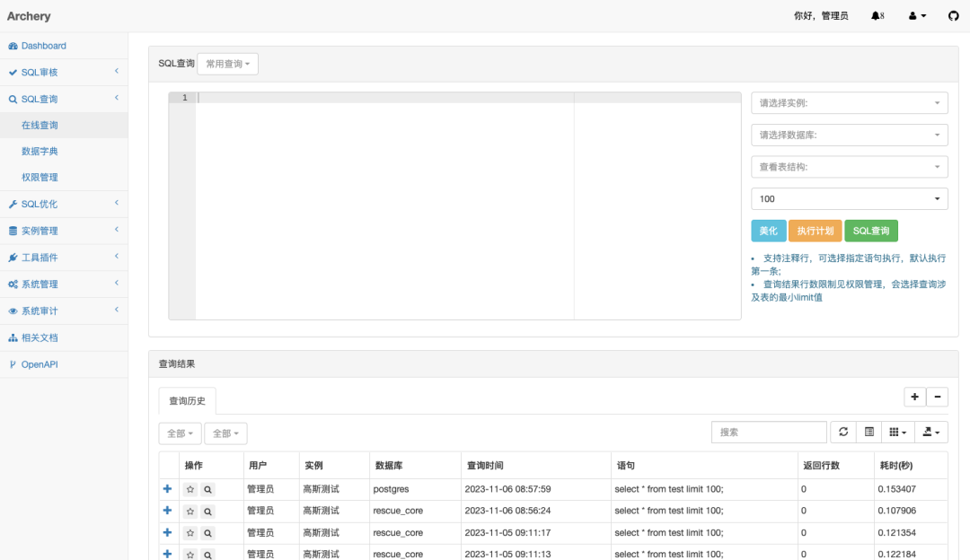This screenshot has height=560, width=970.
Task: Open the 100 row limit dropdown
Action: (850, 198)
